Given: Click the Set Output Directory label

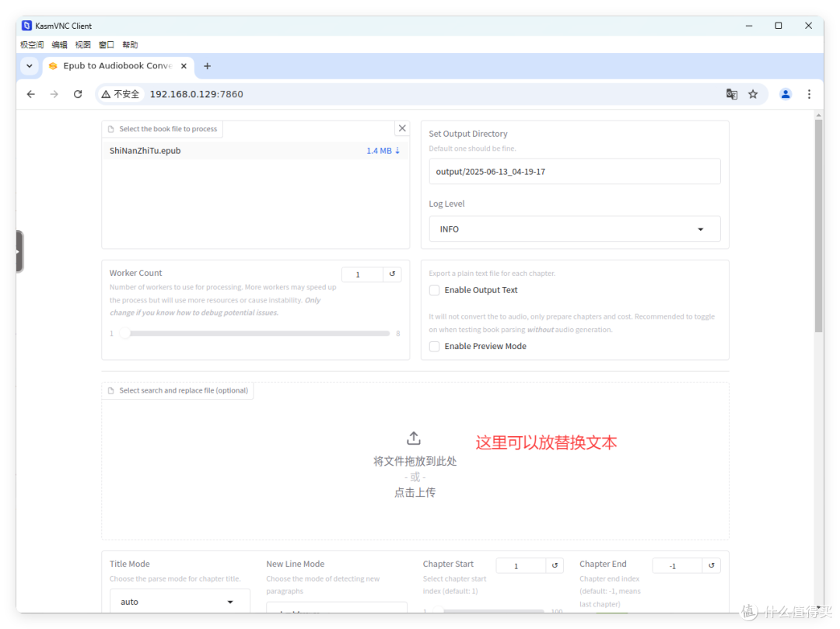Looking at the screenshot, I should 467,134.
